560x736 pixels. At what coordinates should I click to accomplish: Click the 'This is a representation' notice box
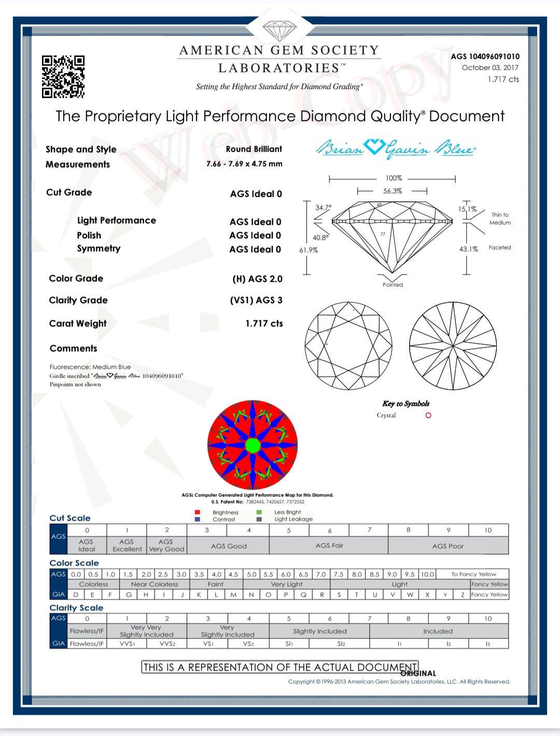(279, 667)
